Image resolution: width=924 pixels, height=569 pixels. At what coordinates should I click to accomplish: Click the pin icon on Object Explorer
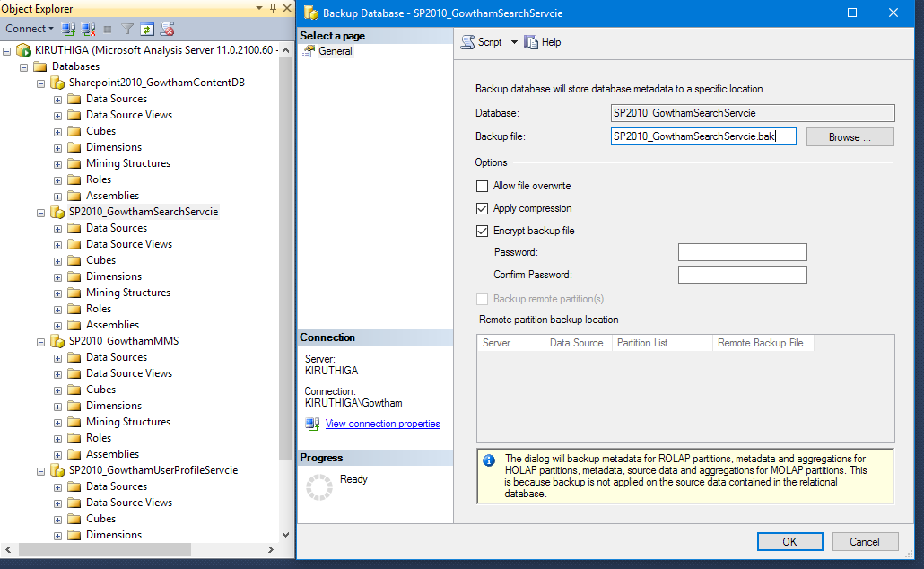tap(273, 8)
